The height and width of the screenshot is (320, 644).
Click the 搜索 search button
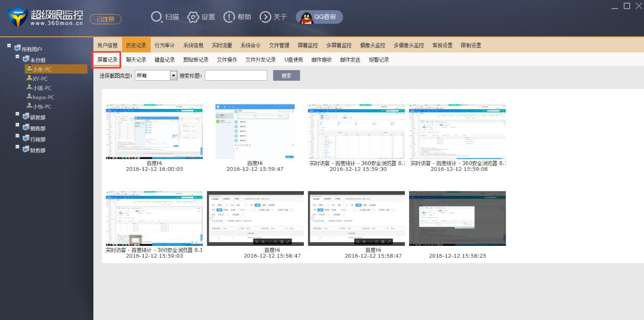point(287,75)
